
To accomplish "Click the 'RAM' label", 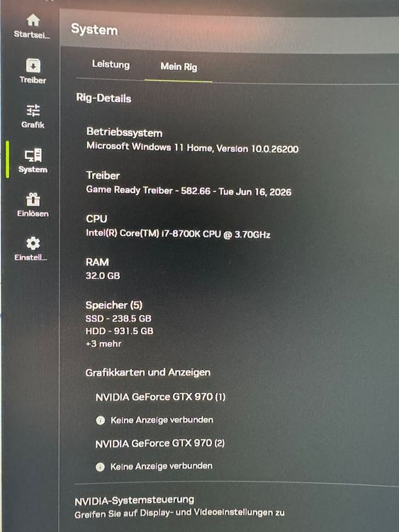I will (97, 262).
